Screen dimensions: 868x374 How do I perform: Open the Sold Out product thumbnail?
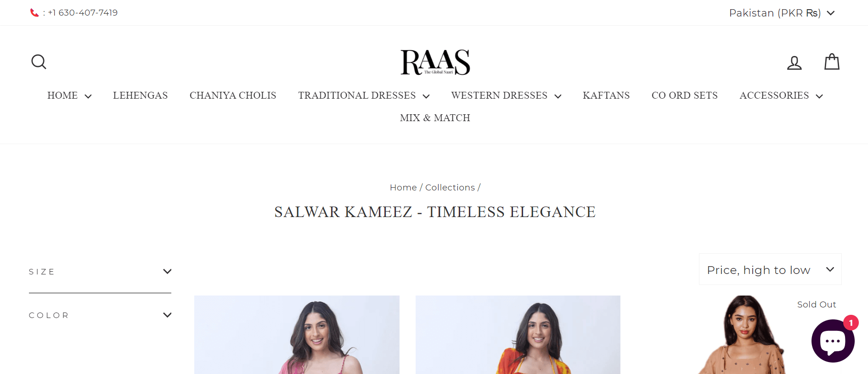[x=739, y=335]
